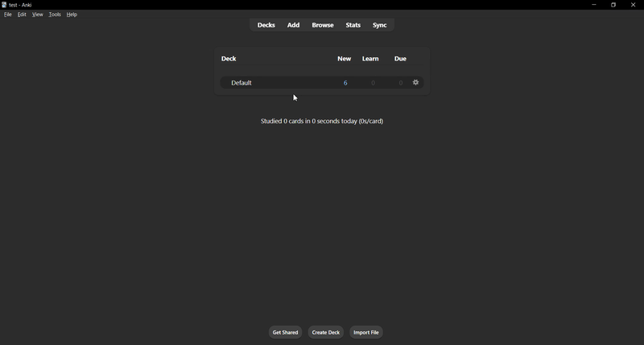644x345 pixels.
Task: Open the Tools menu
Action: pyautogui.click(x=55, y=15)
